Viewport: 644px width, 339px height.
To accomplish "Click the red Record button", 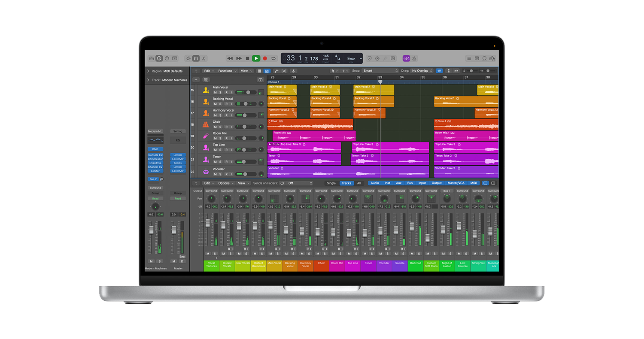I will click(265, 58).
